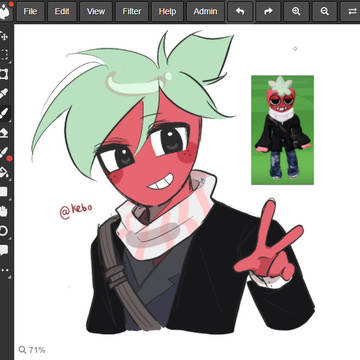Screen dimensions: 360x360
Task: Select the Move tool
Action: 4,36
